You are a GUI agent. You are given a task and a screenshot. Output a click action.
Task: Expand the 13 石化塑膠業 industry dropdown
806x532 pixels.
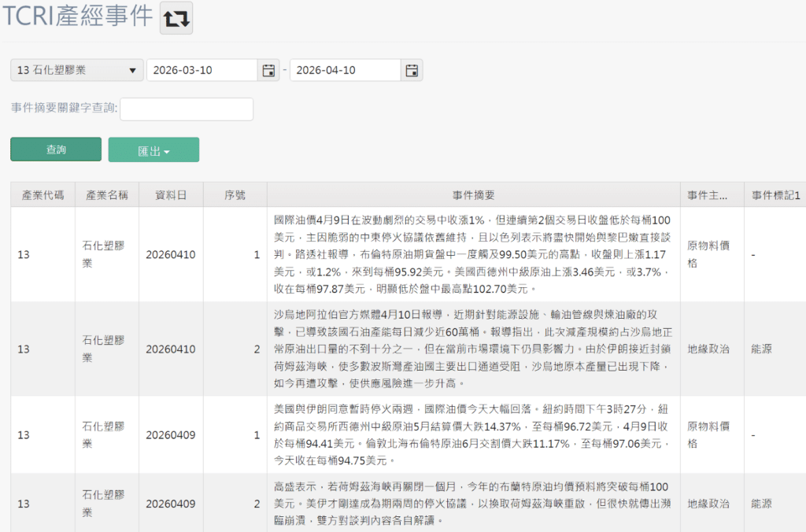pyautogui.click(x=76, y=70)
